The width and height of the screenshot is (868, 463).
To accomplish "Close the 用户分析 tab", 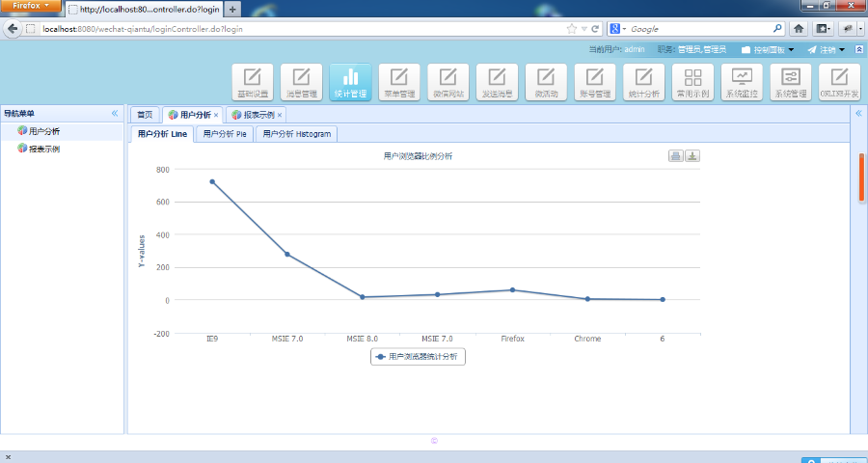I will [x=216, y=115].
